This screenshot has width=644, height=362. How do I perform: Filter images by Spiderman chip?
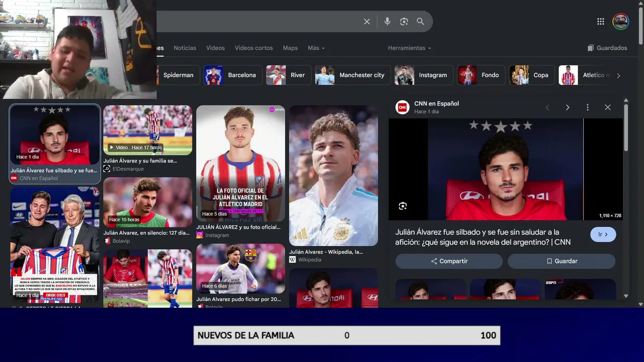[x=178, y=75]
